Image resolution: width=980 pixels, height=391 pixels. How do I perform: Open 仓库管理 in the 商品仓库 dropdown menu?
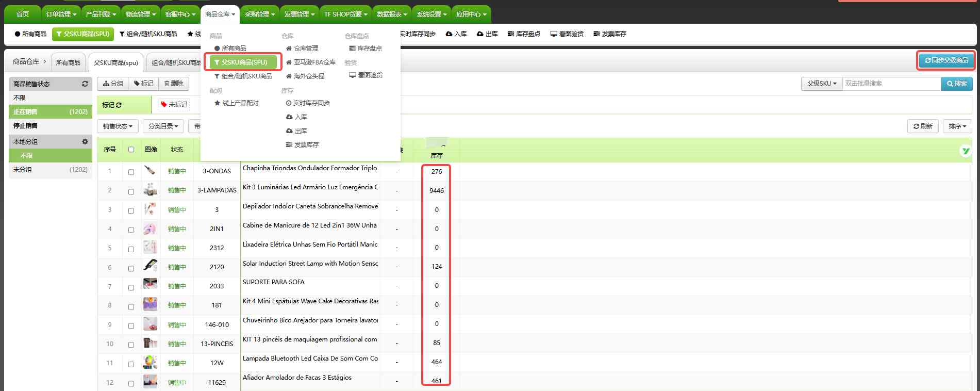point(302,48)
